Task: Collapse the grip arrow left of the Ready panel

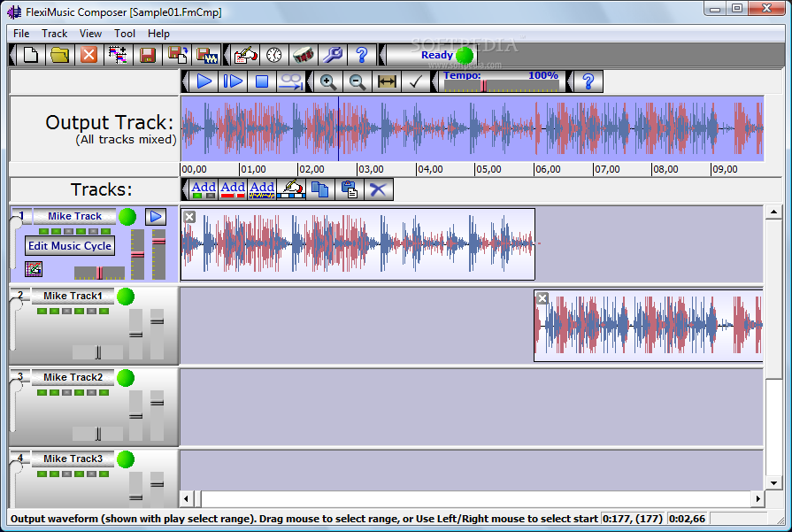Action: point(382,55)
